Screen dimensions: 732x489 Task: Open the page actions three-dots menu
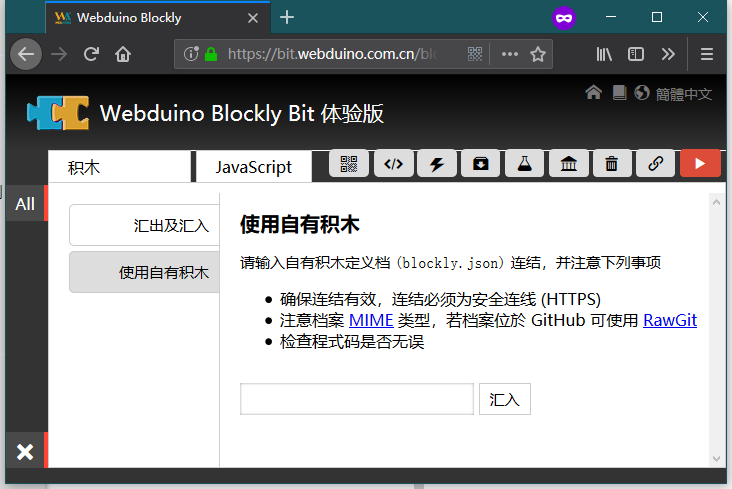(509, 54)
